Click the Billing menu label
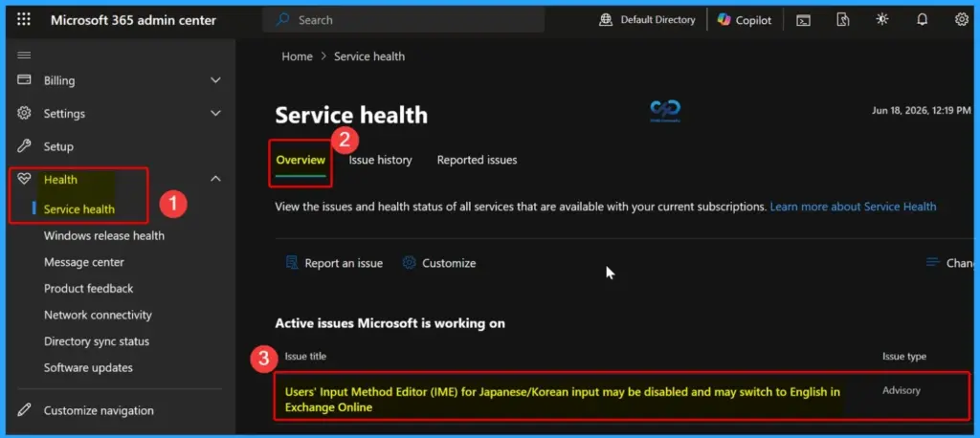This screenshot has height=438, width=980. tap(59, 80)
